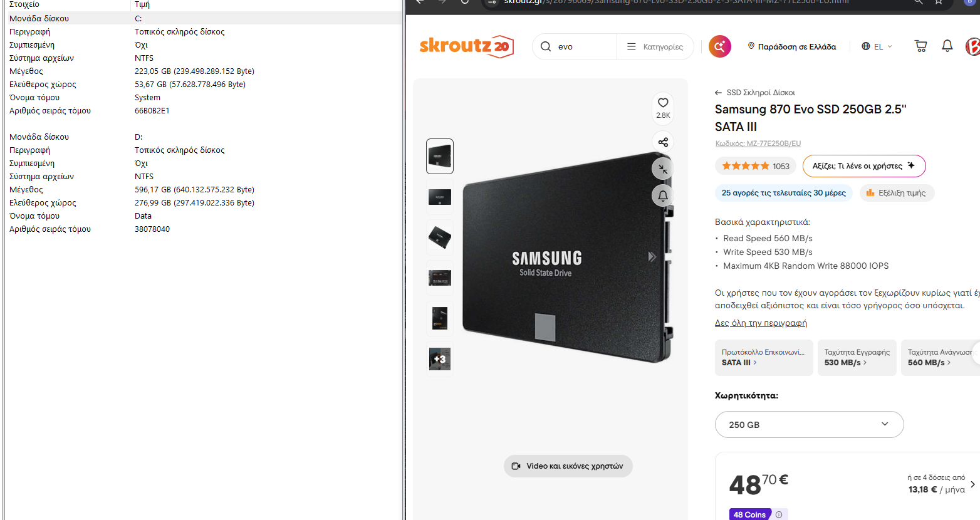Viewport: 980px width, 520px height.
Task: Set price alert with bell on image
Action: point(663,195)
